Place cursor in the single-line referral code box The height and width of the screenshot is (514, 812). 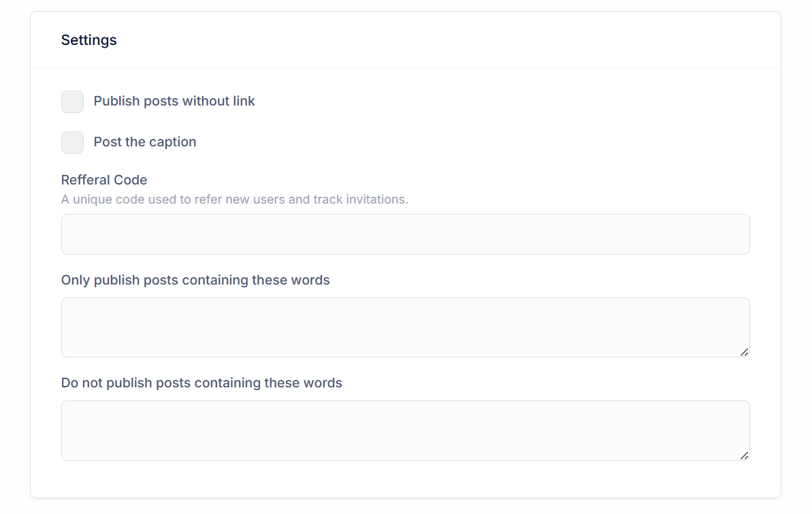tap(405, 234)
